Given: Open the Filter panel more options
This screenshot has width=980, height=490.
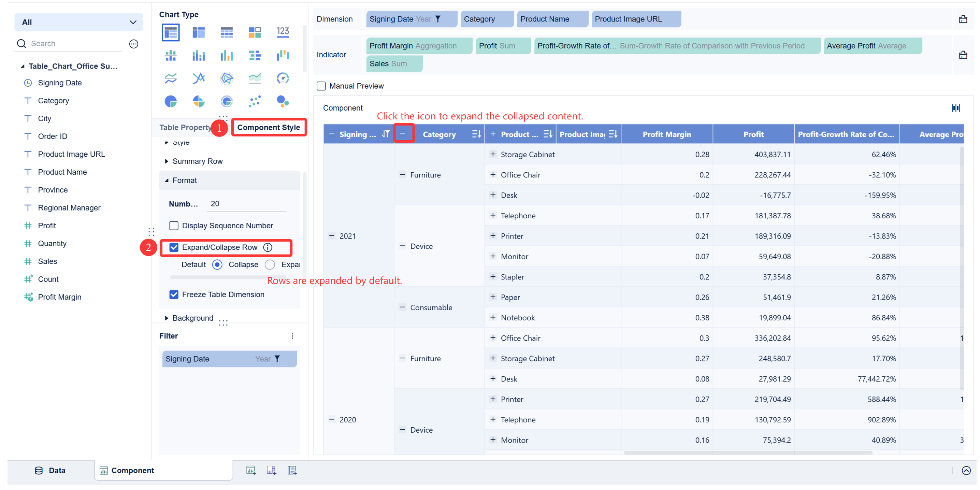Looking at the screenshot, I should pyautogui.click(x=292, y=336).
